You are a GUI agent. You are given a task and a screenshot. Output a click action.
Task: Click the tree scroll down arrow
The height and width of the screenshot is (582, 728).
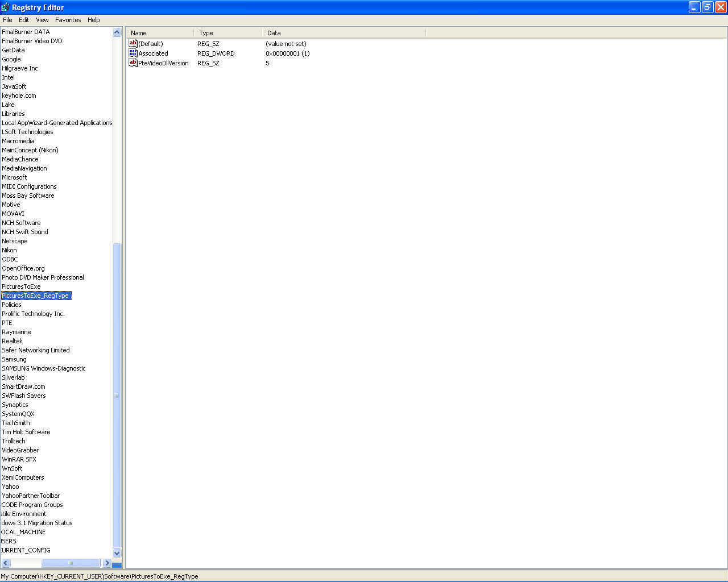(x=117, y=553)
